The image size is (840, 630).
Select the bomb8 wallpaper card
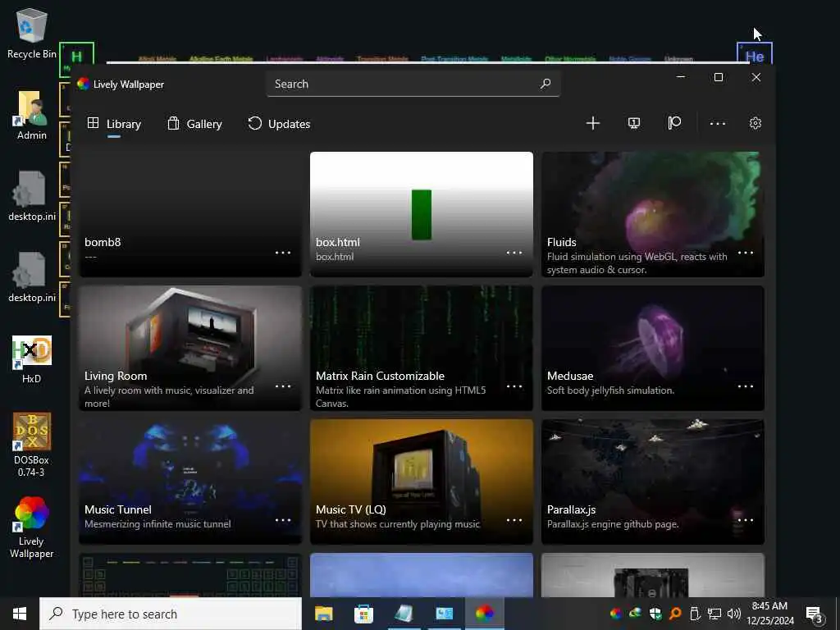pos(190,214)
